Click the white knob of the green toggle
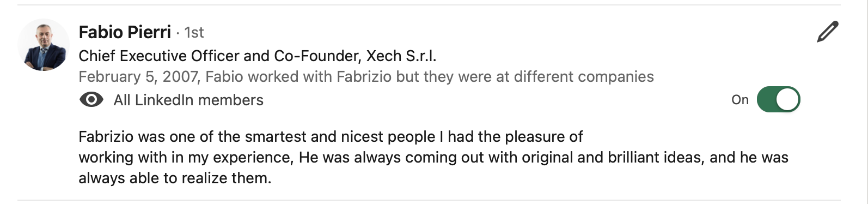This screenshot has width=868, height=204. click(787, 100)
